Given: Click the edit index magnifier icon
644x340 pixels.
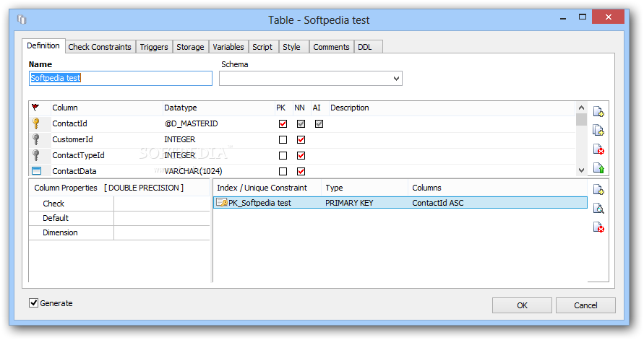Looking at the screenshot, I should click(598, 209).
